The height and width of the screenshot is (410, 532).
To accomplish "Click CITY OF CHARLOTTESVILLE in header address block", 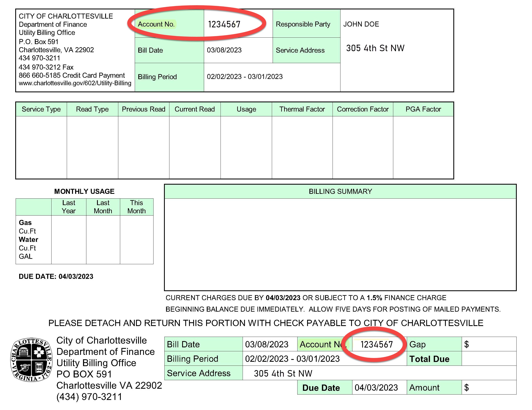I will tap(66, 16).
